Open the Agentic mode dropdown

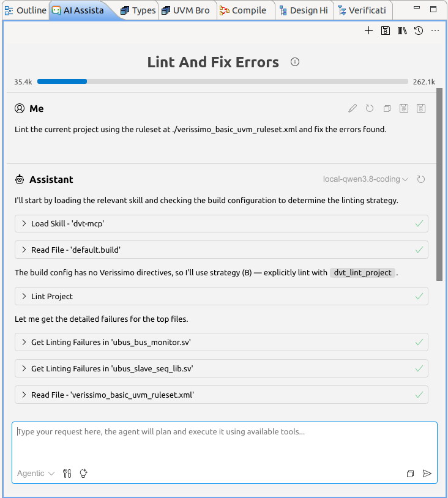(35, 474)
